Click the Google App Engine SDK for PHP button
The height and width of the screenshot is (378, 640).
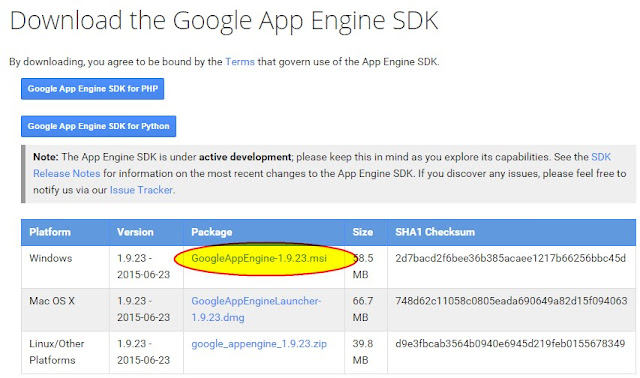(93, 89)
